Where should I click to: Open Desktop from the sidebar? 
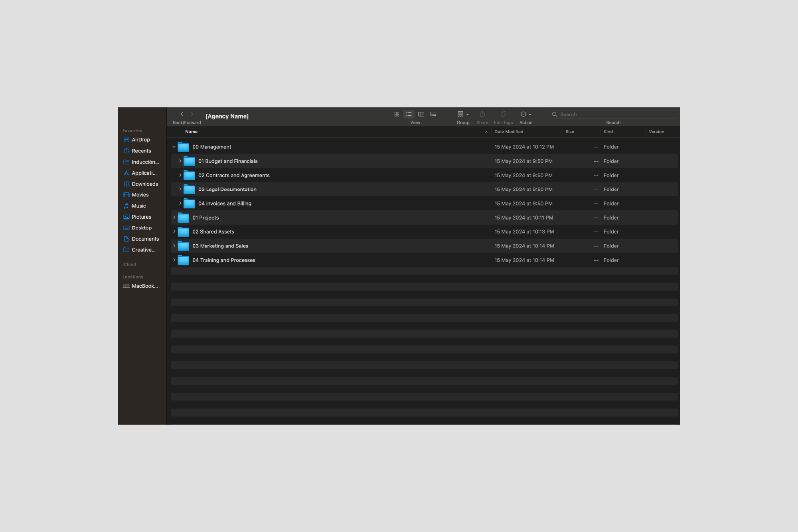[142, 227]
